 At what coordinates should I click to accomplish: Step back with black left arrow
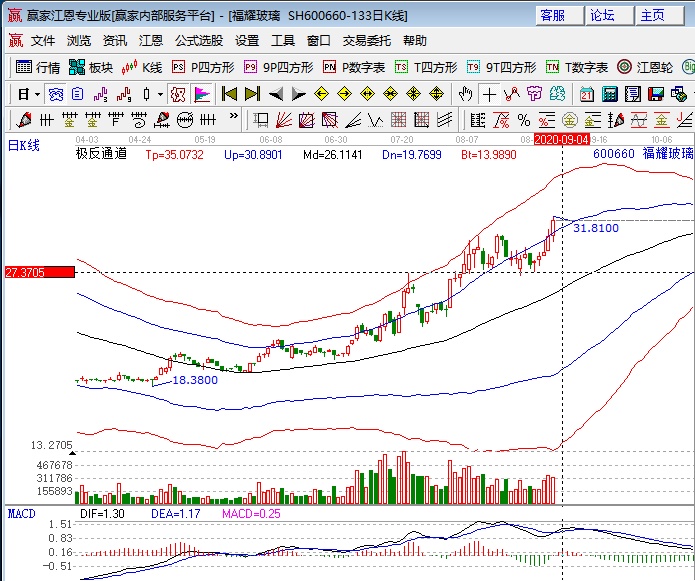[276, 94]
